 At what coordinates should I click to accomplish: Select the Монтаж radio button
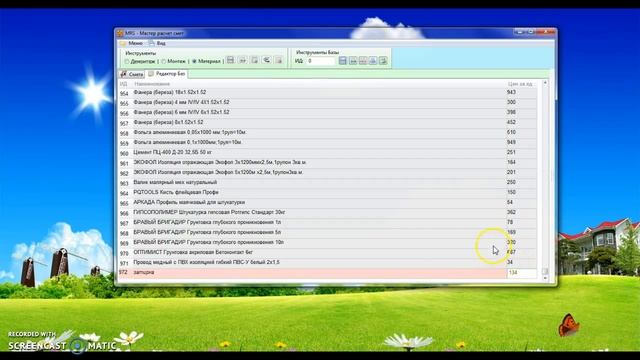coord(173,61)
